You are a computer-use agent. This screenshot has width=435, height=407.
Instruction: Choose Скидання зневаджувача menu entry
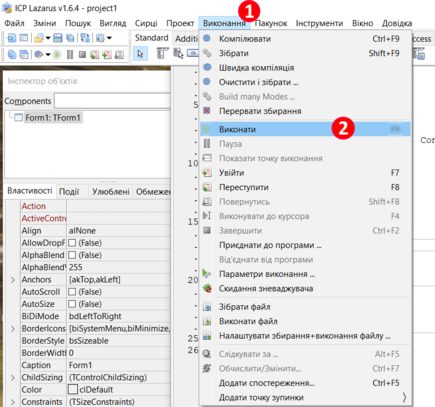point(305,289)
